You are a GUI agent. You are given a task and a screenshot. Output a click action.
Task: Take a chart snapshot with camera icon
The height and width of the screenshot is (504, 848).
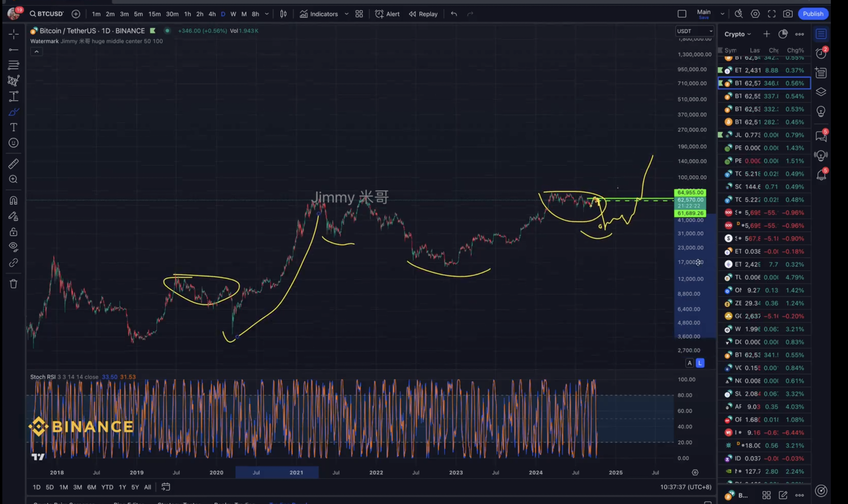coord(788,14)
